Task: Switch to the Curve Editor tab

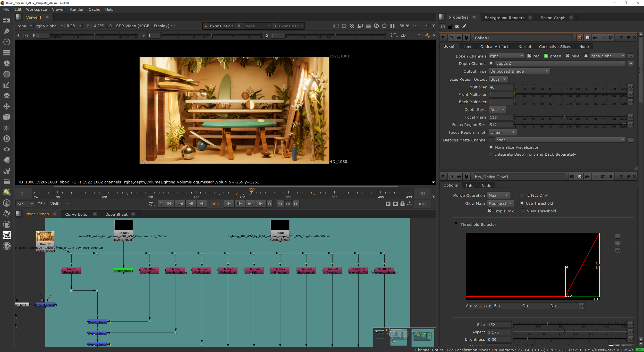Action: [77, 214]
